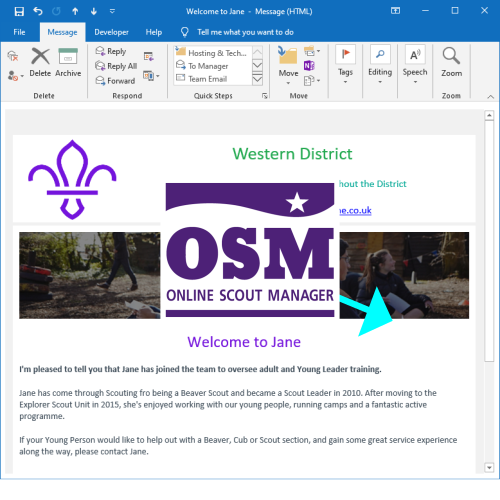The width and height of the screenshot is (500, 500).
Task: Click the Reply with Meeting icon
Action: [148, 56]
